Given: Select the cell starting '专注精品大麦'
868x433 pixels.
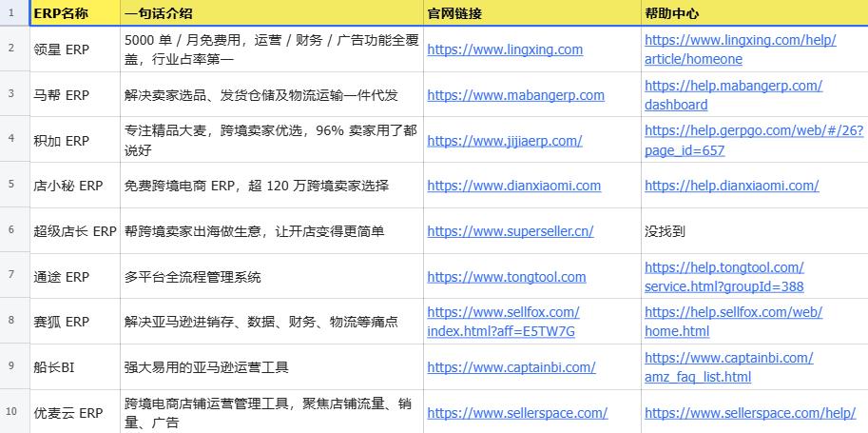Looking at the screenshot, I should (272, 140).
